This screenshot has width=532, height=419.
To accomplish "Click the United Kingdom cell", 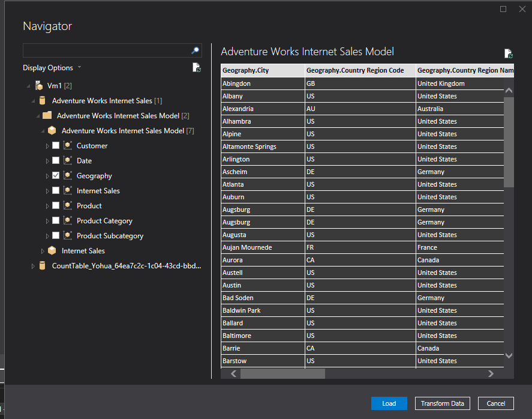I will [460, 83].
